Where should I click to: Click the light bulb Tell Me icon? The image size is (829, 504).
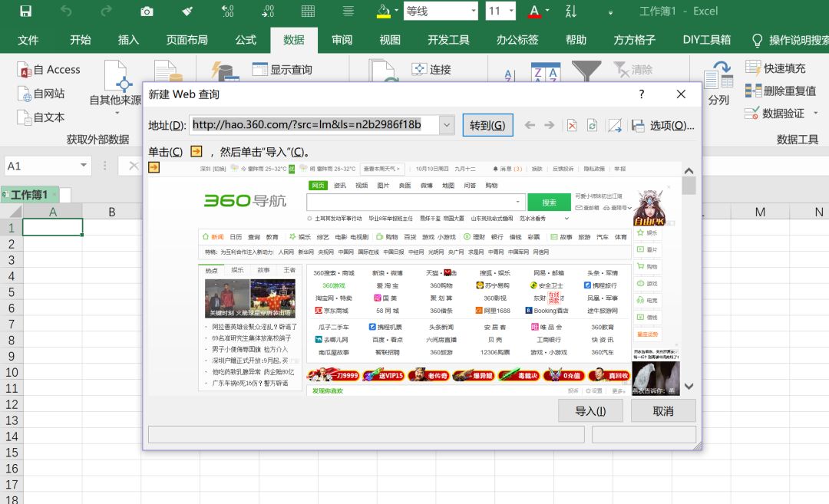(757, 40)
